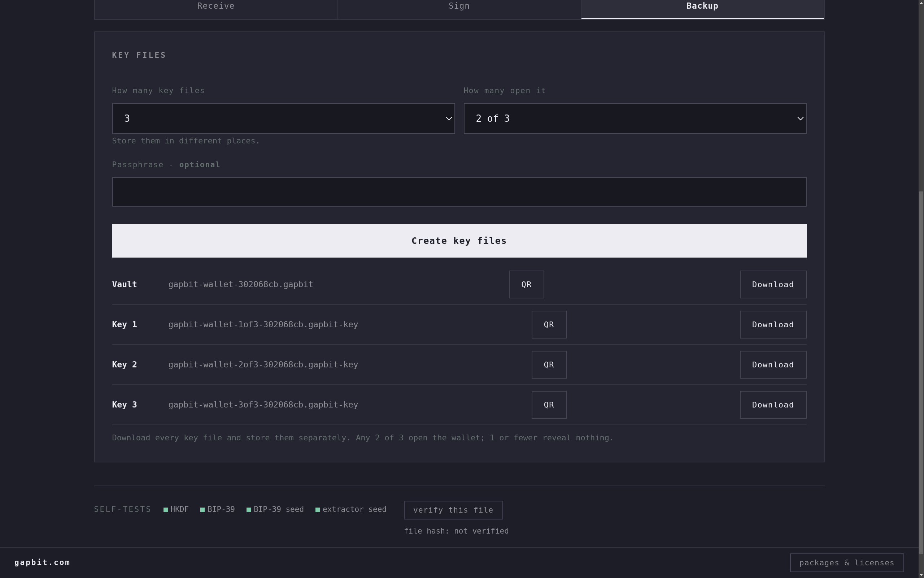Click the SELF-TESTS label
This screenshot has width=924, height=578.
(123, 510)
